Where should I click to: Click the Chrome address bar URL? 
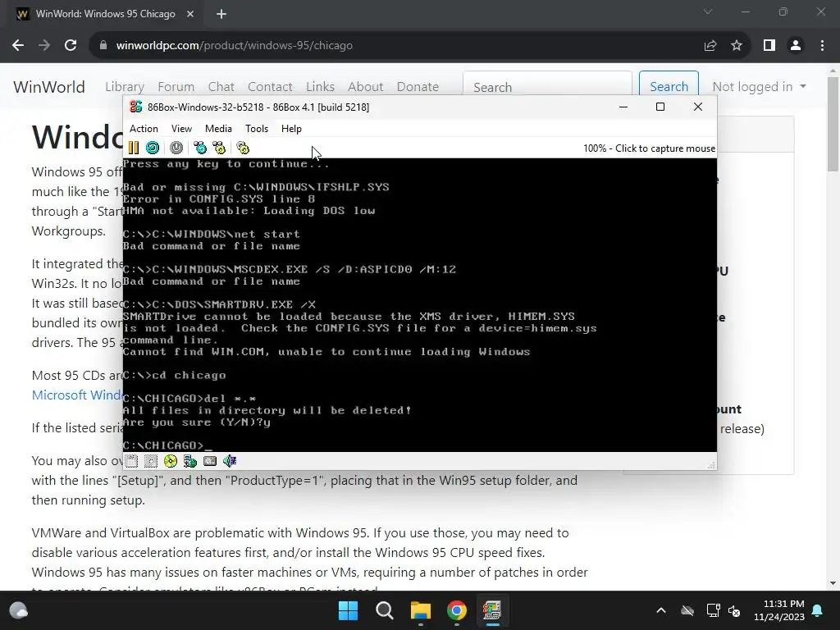click(x=234, y=46)
